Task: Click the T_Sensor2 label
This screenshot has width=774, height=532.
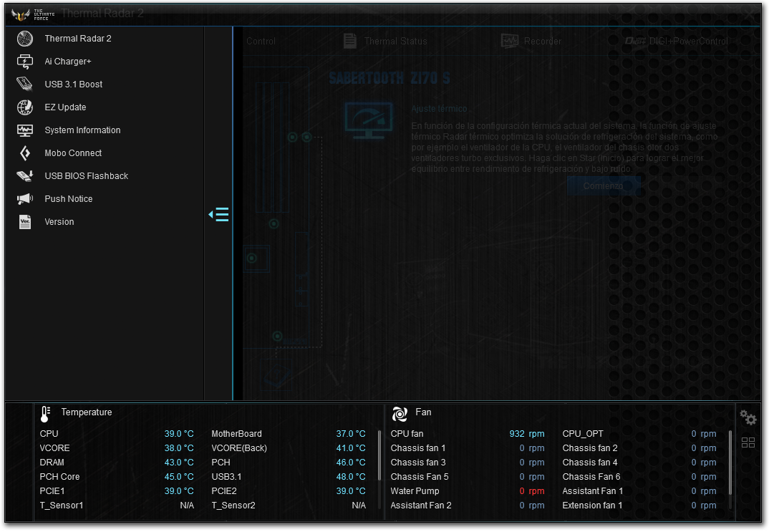Action: point(233,506)
